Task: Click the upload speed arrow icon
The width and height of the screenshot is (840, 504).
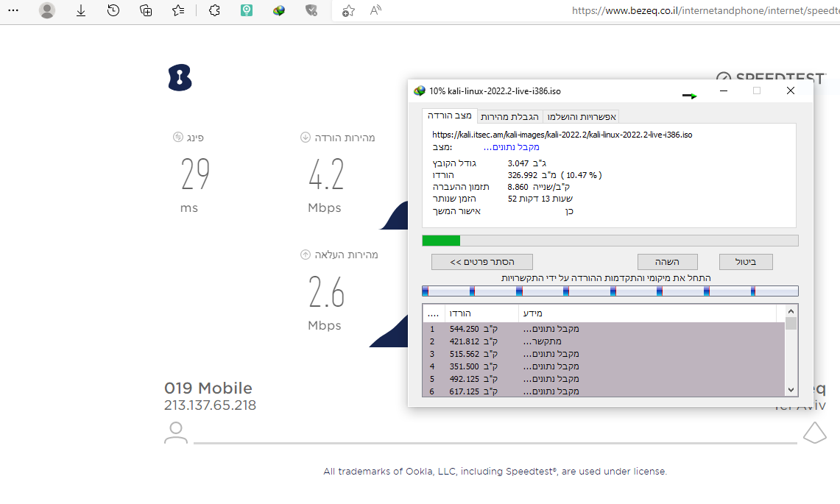Action: [306, 255]
